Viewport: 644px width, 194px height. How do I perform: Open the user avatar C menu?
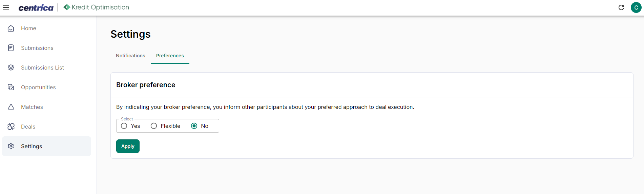coord(636,7)
